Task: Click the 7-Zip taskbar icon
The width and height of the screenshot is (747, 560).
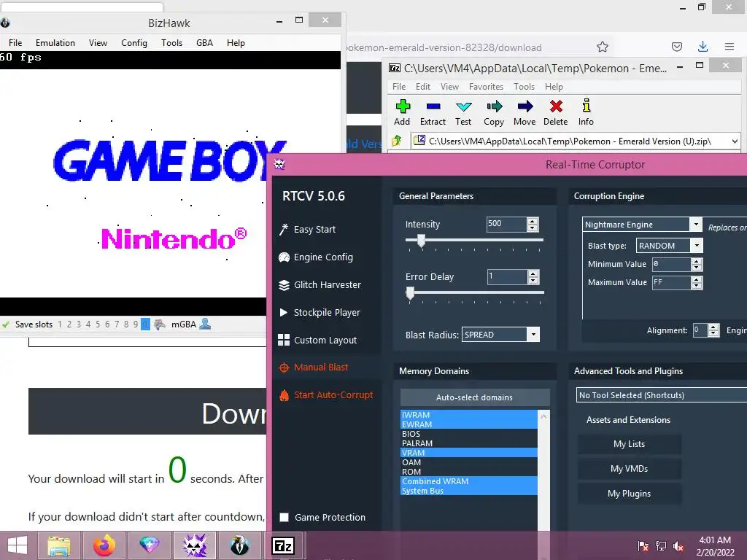Action: point(283,545)
